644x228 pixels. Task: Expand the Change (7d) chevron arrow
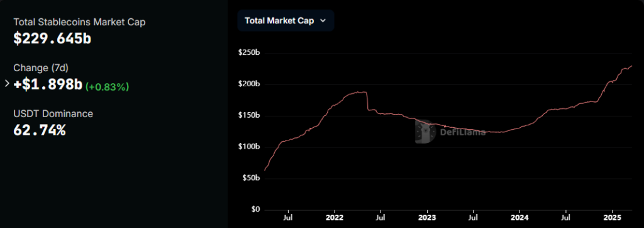[x=6, y=84]
